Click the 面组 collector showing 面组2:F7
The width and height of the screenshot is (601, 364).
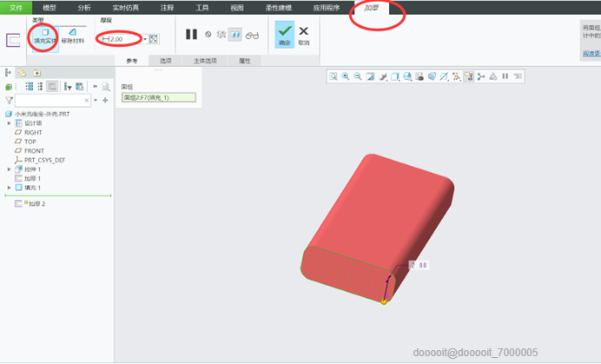point(159,97)
